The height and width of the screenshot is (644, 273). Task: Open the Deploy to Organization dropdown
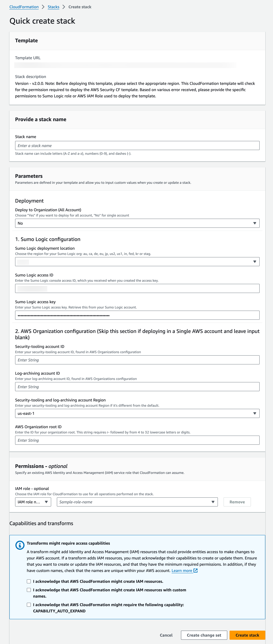click(137, 223)
